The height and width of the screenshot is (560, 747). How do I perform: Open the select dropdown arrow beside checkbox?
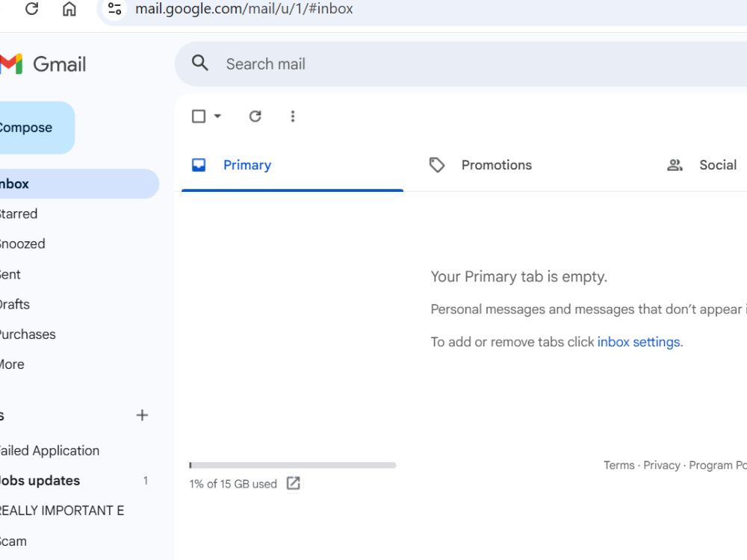point(217,116)
